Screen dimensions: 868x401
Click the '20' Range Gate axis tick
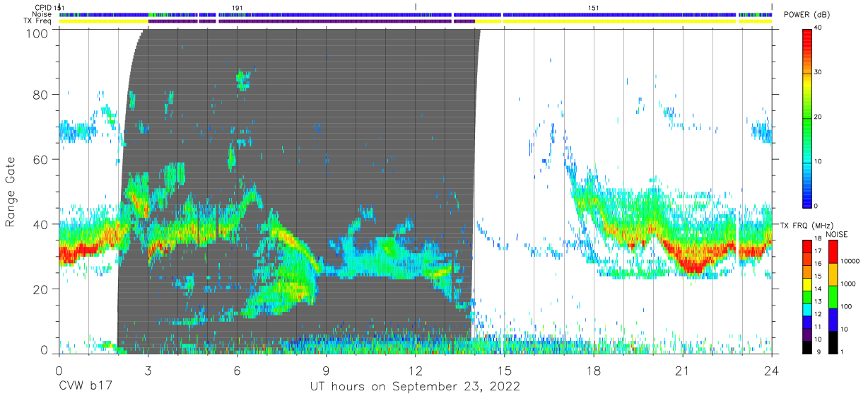pyautogui.click(x=41, y=289)
